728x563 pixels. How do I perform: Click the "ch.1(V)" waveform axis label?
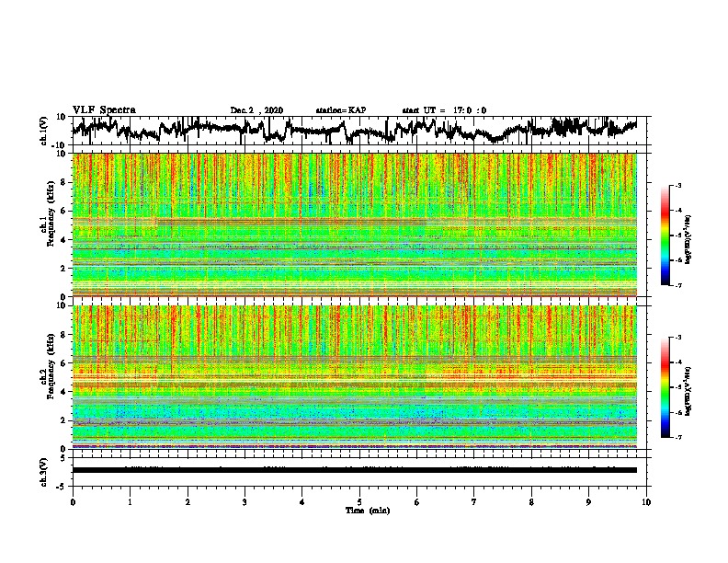[x=44, y=131]
